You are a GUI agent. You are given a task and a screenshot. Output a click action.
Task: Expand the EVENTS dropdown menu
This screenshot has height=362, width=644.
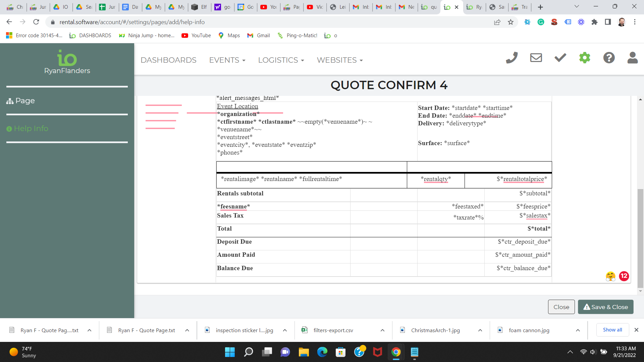click(227, 60)
